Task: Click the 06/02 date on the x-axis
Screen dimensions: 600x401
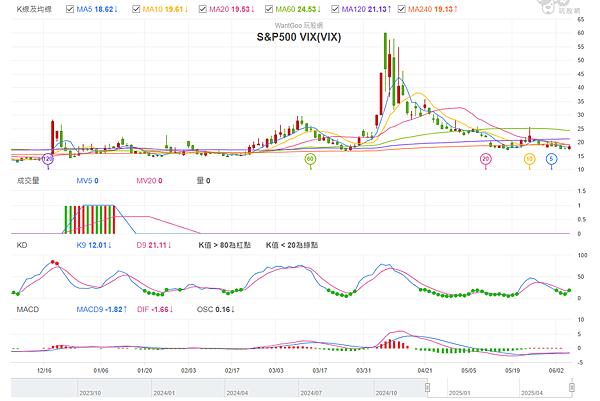Action: click(556, 370)
